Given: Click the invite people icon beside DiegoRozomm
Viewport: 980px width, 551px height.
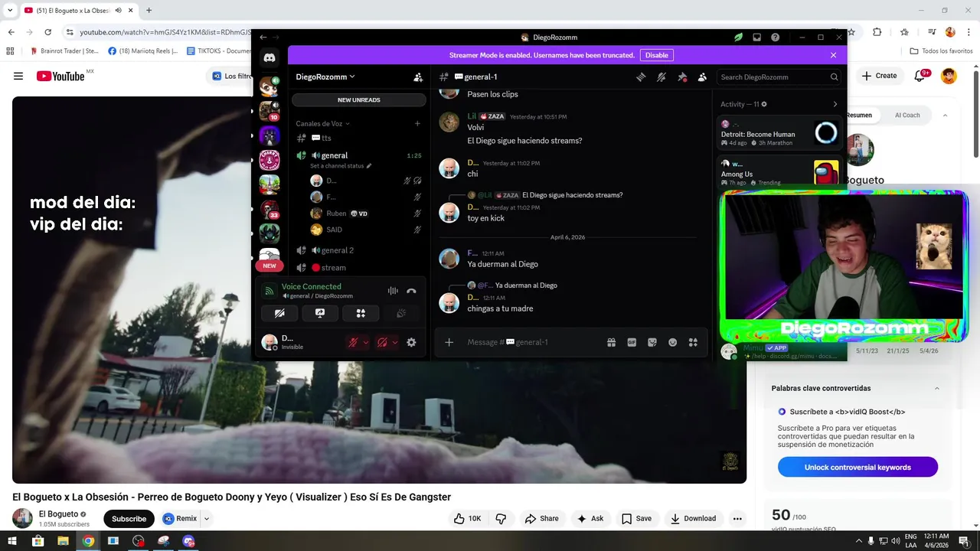Looking at the screenshot, I should pos(418,77).
